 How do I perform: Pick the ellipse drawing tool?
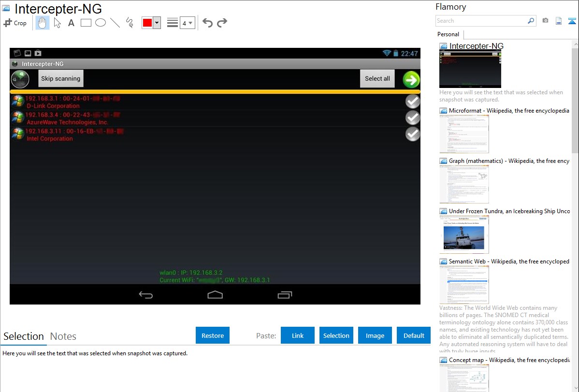pos(101,23)
